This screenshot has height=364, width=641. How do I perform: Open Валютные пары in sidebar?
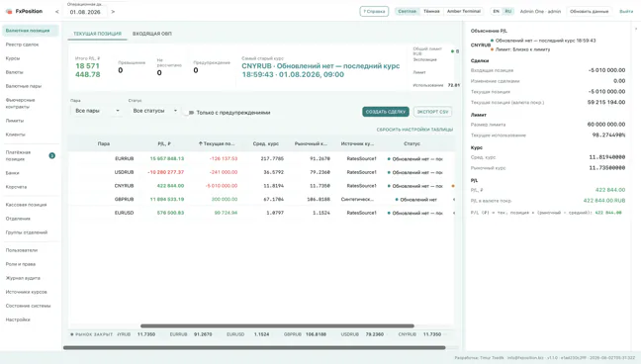point(31,86)
